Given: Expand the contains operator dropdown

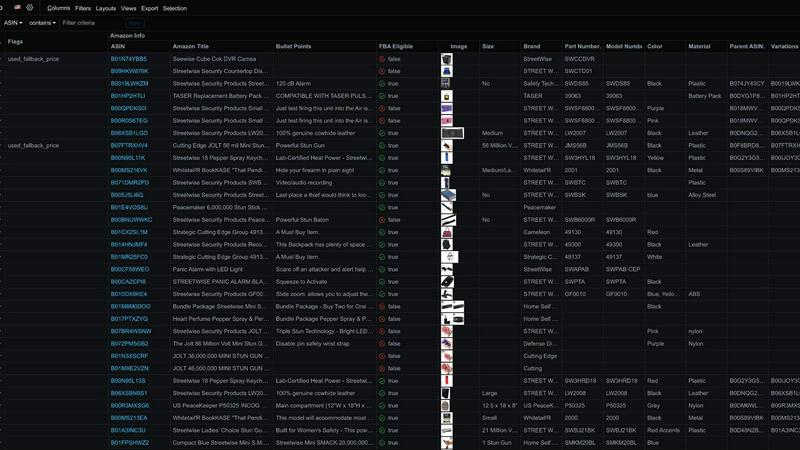Looking at the screenshot, I should point(42,23).
